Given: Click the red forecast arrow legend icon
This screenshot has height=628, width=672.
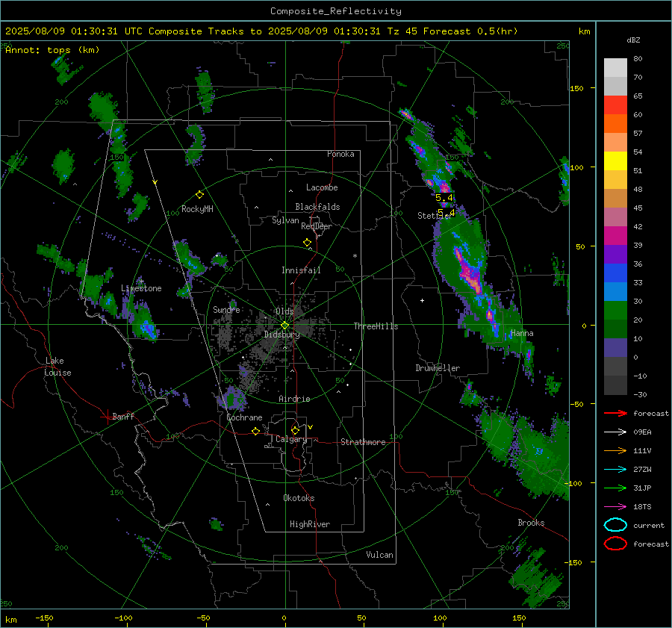Looking at the screenshot, I should pyautogui.click(x=615, y=413).
